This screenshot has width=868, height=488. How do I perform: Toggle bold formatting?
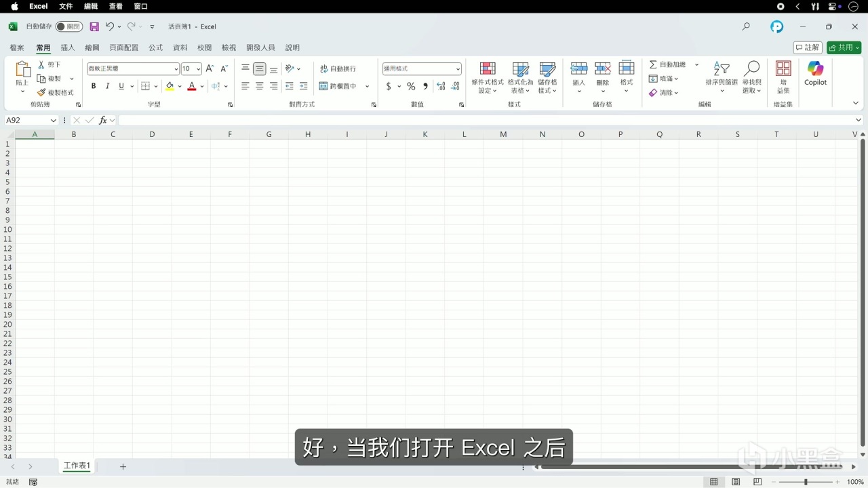pyautogui.click(x=94, y=86)
